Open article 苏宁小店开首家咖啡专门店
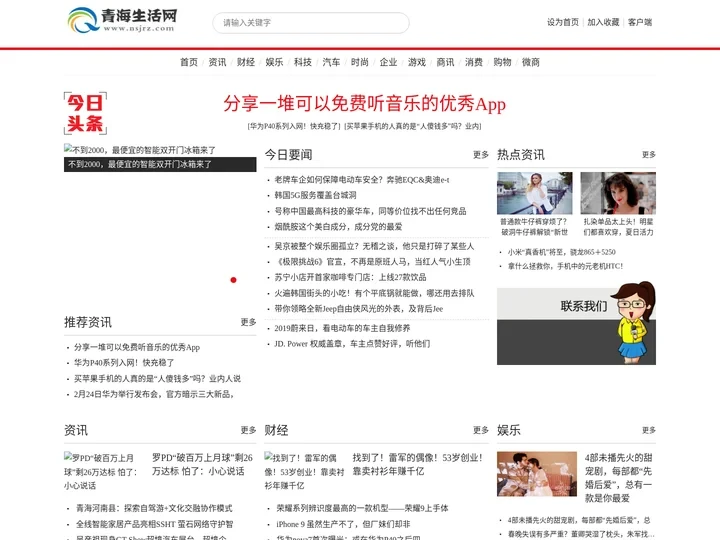 coord(350,277)
